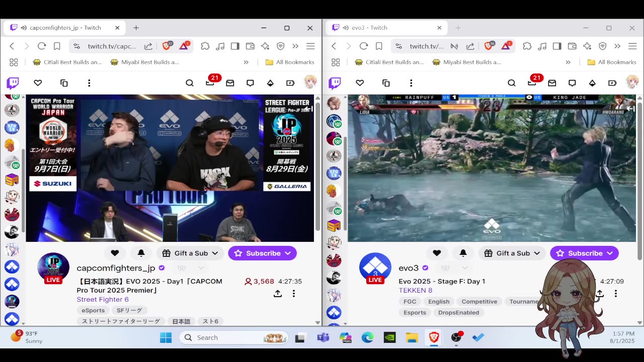Open three-dot stream options on evo3
Image resolution: width=644 pixels, height=362 pixels.
tap(615, 293)
